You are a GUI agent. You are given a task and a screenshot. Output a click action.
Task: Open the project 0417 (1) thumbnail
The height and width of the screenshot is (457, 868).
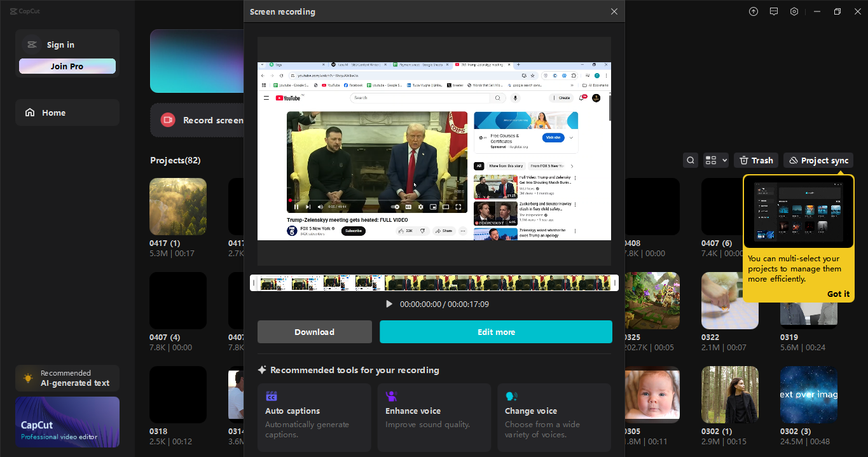tap(177, 206)
